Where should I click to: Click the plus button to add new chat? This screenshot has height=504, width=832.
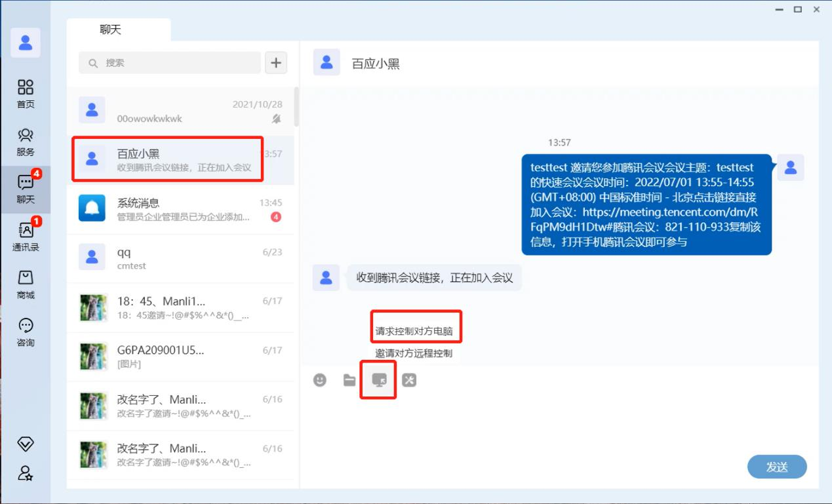coord(276,63)
